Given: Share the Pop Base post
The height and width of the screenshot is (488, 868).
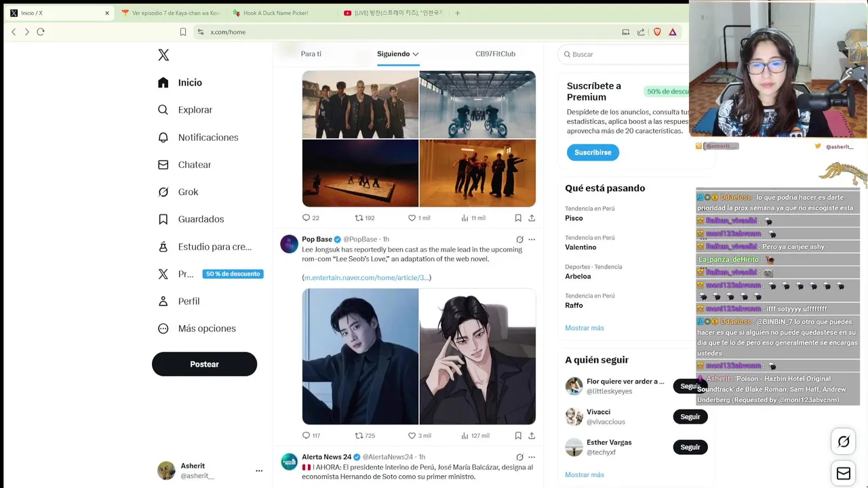Looking at the screenshot, I should [x=532, y=435].
